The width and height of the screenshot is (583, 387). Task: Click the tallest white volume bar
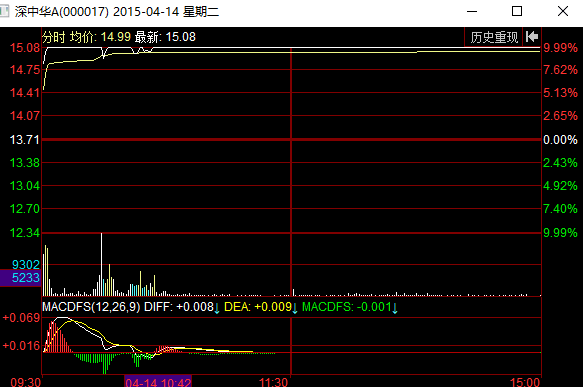pos(101,264)
